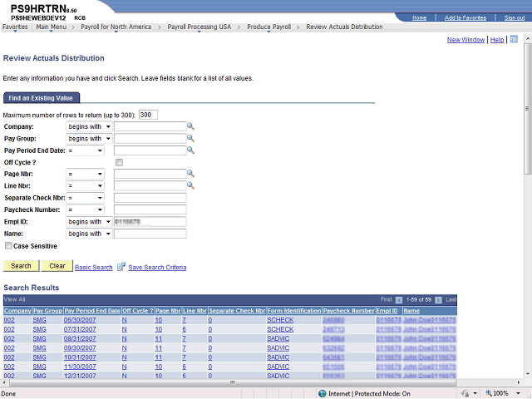The height and width of the screenshot is (399, 532).
Task: Expand the Company operator dropdown
Action: pyautogui.click(x=89, y=127)
